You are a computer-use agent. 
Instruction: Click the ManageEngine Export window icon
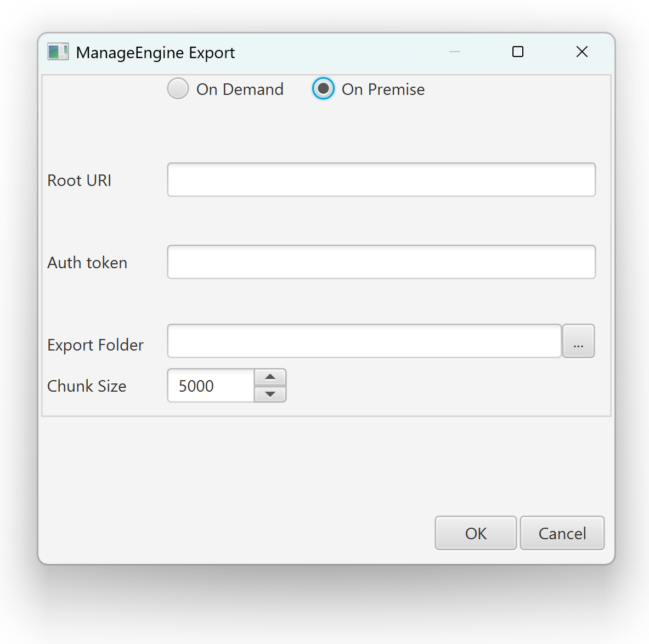coord(58,52)
